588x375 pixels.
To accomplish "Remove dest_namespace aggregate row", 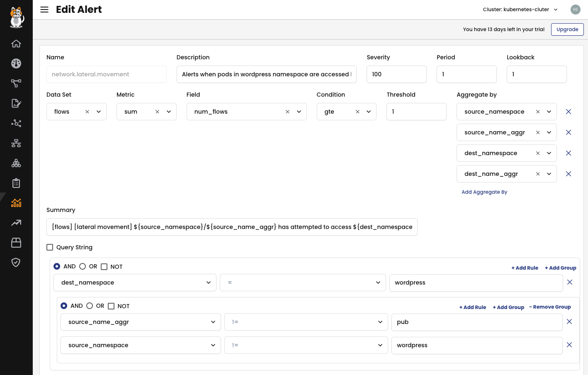I will click(569, 153).
